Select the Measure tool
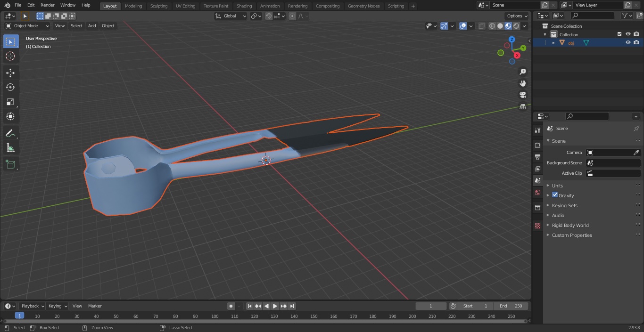 click(10, 148)
